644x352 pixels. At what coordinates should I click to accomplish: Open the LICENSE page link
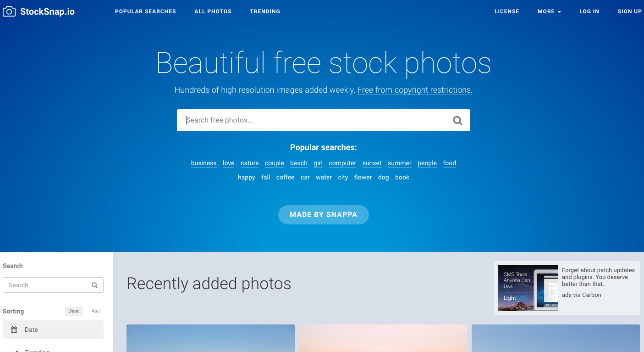[506, 11]
